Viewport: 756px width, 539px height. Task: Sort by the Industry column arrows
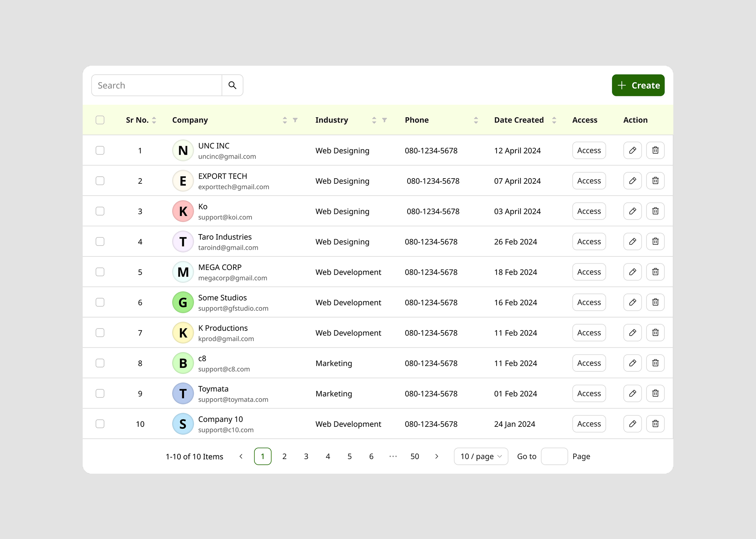(374, 120)
